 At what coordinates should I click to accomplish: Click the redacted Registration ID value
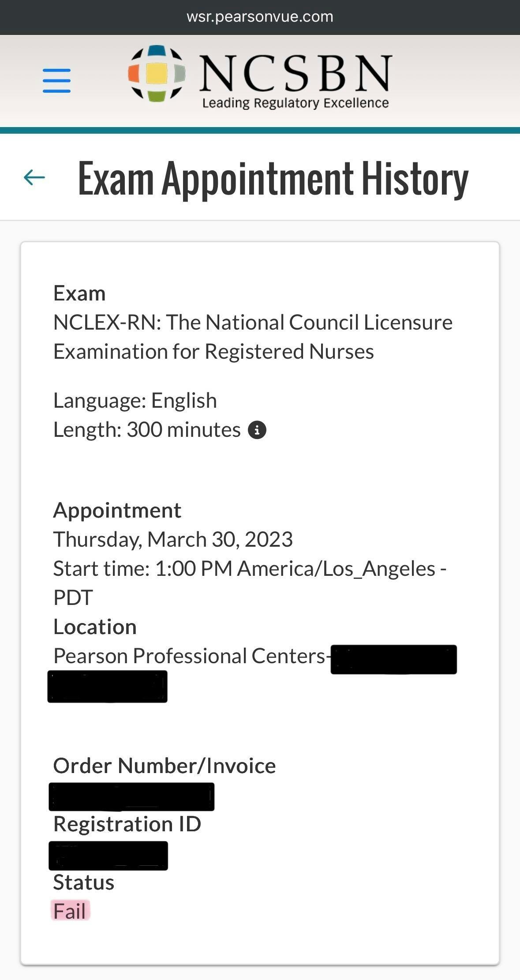point(108,856)
